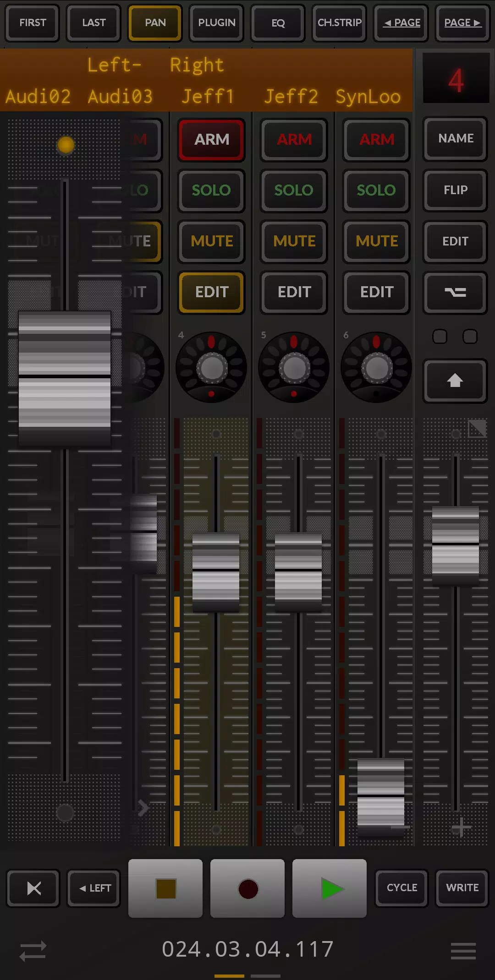Shift channels with LEFT button

[94, 888]
